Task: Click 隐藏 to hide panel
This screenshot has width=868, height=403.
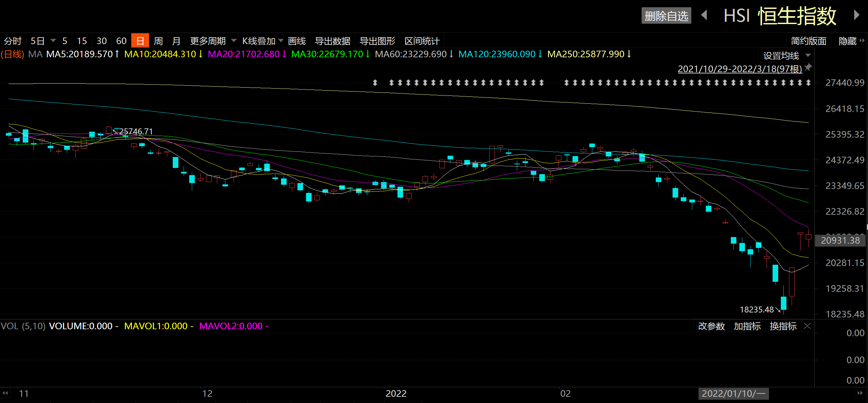Action: tap(848, 41)
